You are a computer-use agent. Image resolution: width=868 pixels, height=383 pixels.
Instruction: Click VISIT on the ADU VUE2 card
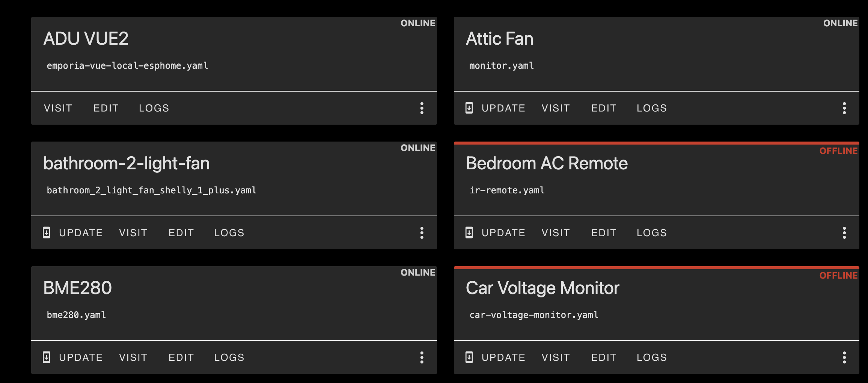point(58,108)
